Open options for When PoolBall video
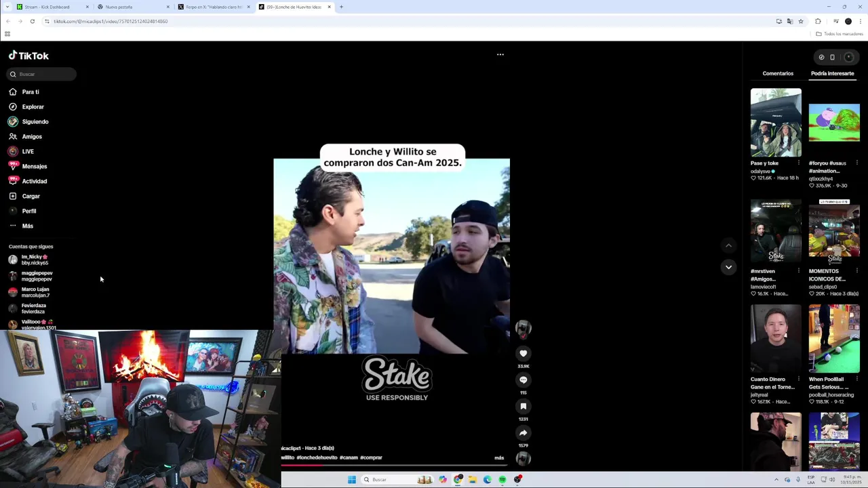The width and height of the screenshot is (868, 488). 856,379
